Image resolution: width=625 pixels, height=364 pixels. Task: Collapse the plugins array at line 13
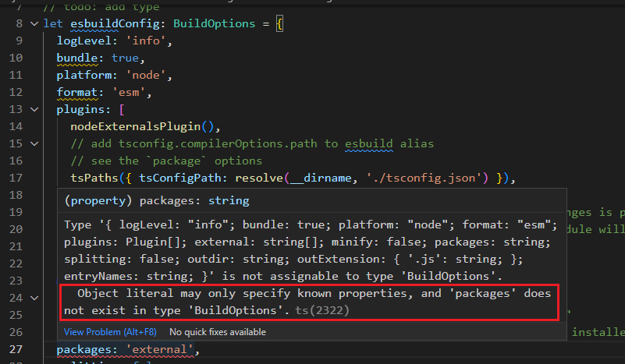click(x=34, y=110)
